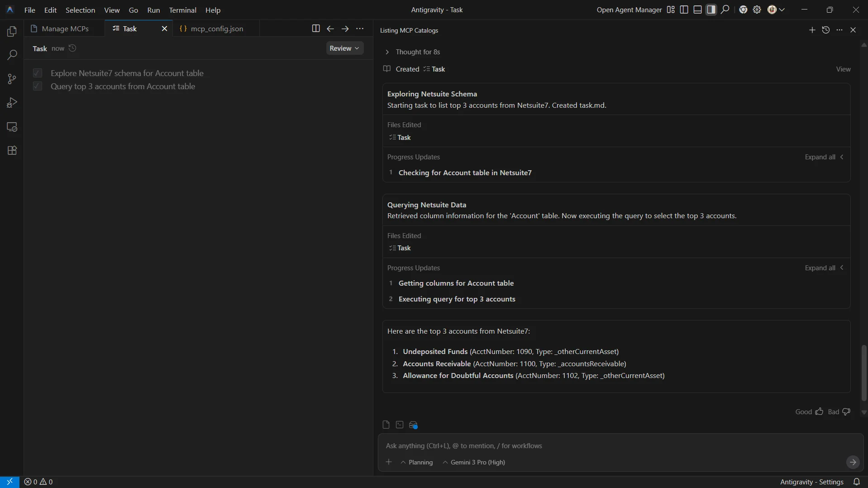Open the Search view in sidebar
The height and width of the screenshot is (488, 868).
[12, 55]
